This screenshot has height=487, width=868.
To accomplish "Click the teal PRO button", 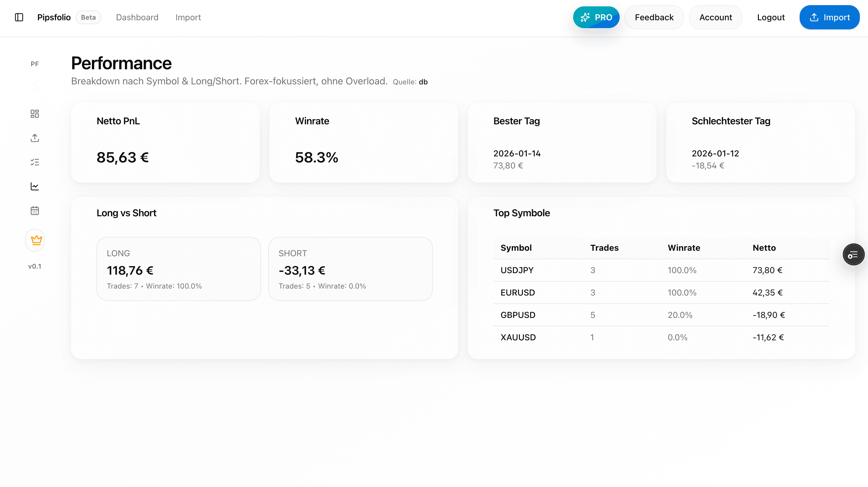I will [596, 17].
